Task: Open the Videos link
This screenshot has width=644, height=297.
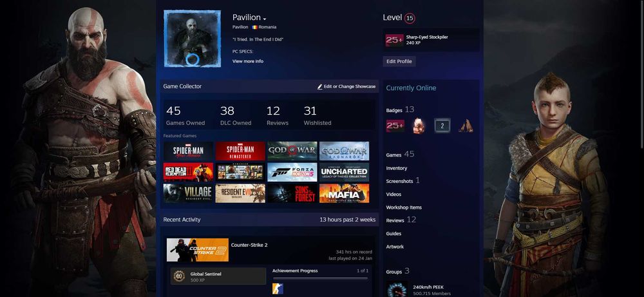Action: click(x=393, y=195)
